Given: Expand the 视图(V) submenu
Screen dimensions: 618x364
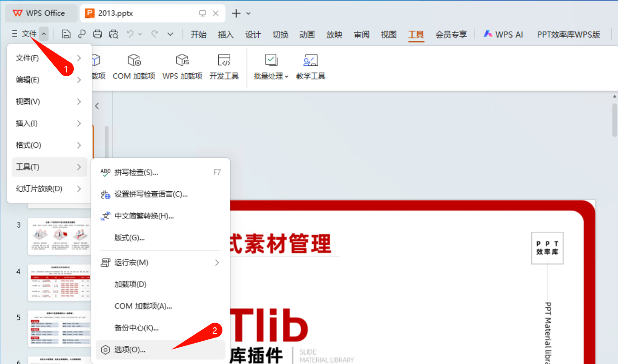Looking at the screenshot, I should point(79,102).
